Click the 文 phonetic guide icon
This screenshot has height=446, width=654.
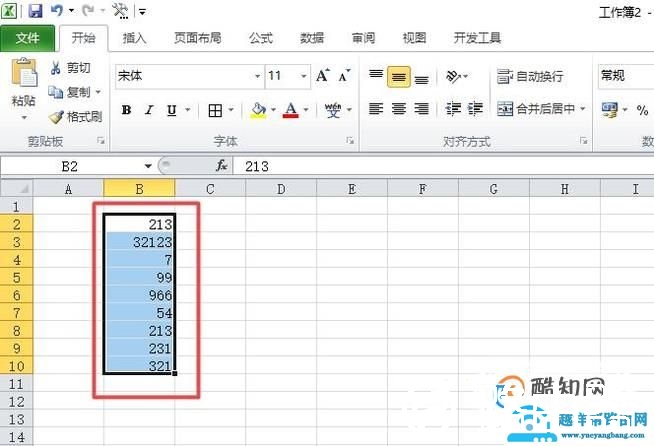[333, 110]
